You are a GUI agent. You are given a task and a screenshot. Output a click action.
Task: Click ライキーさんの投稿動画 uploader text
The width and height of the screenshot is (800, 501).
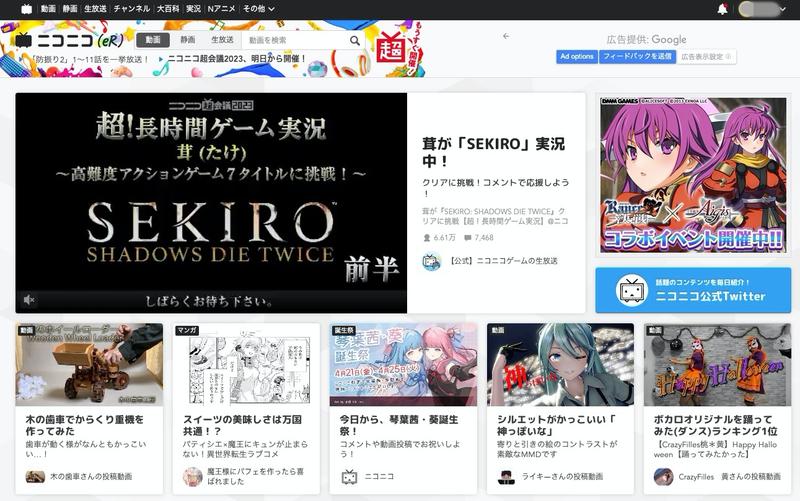562,477
